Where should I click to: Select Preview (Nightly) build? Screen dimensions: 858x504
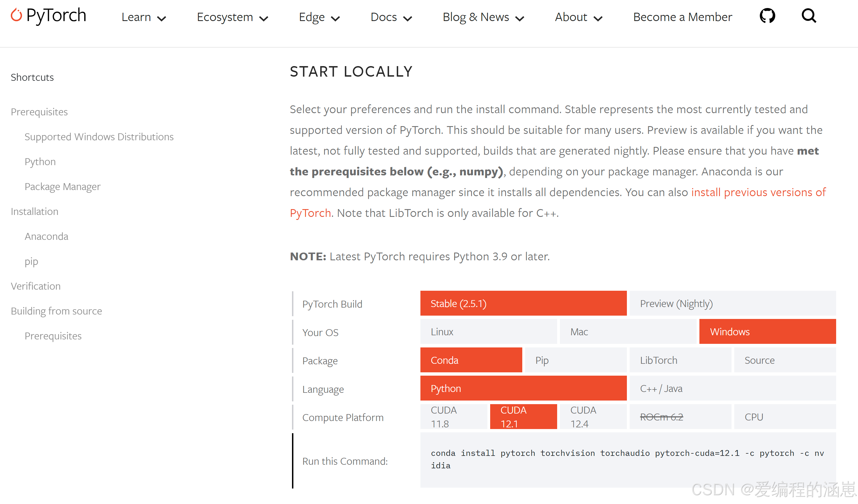pos(733,303)
